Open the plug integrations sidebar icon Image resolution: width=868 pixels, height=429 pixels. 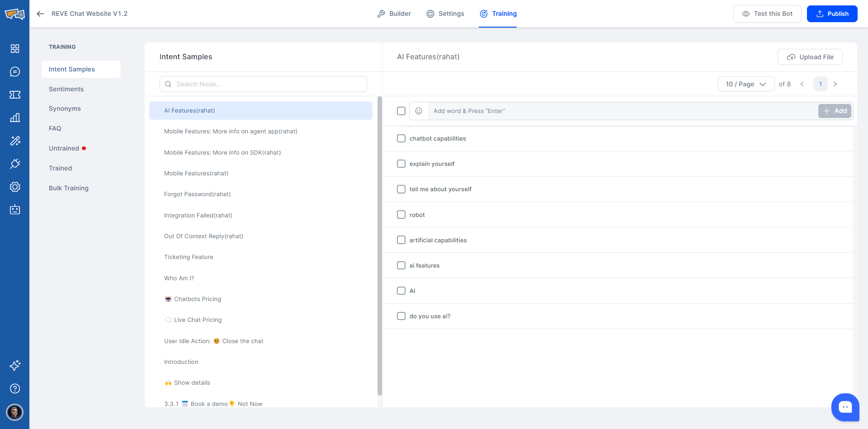tap(15, 164)
